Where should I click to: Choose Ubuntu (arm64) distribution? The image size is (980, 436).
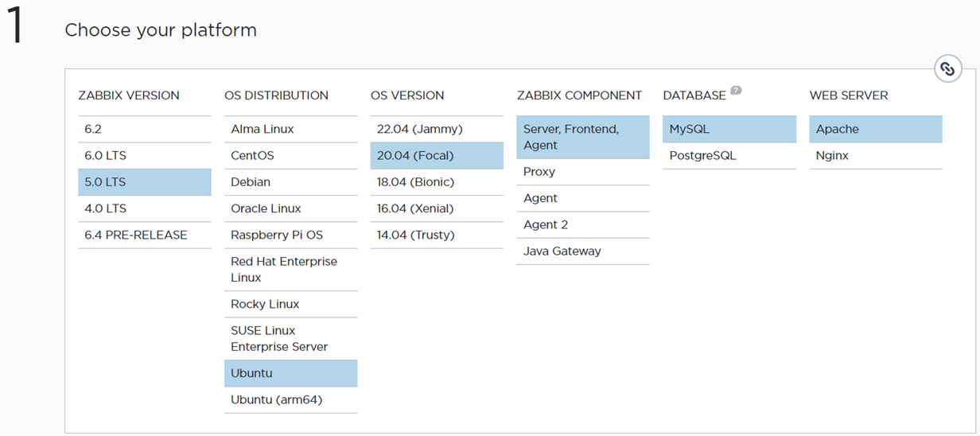291,399
